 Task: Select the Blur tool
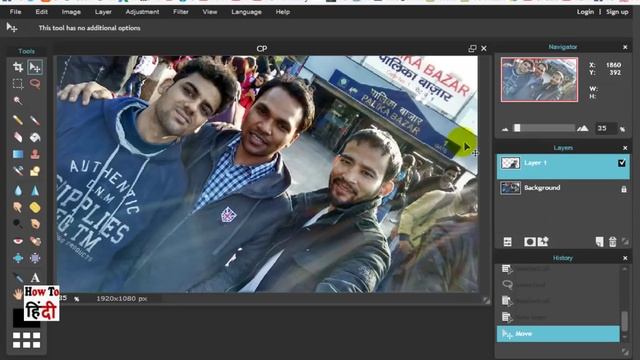(x=18, y=190)
